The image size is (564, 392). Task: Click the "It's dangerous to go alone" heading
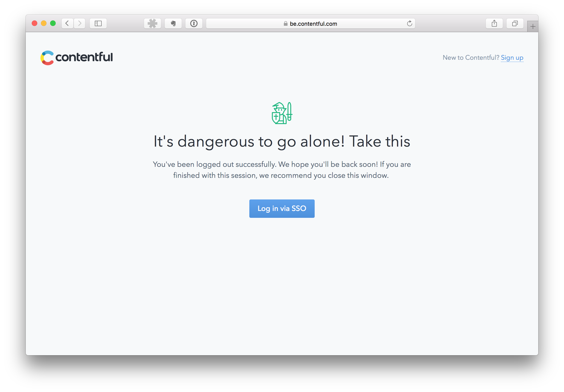(x=282, y=141)
